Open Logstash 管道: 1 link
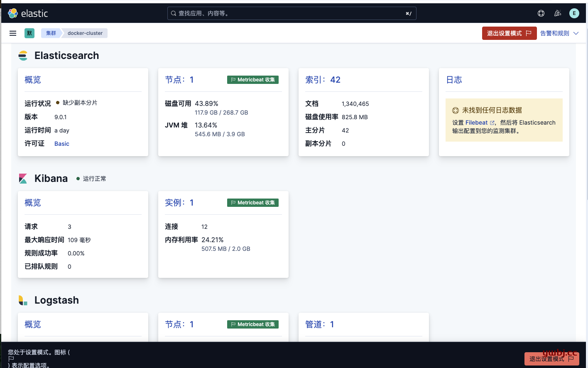The height and width of the screenshot is (368, 588). [320, 324]
